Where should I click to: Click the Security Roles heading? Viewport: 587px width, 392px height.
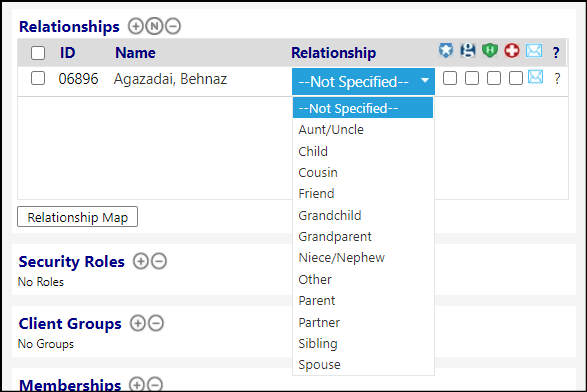click(x=72, y=262)
